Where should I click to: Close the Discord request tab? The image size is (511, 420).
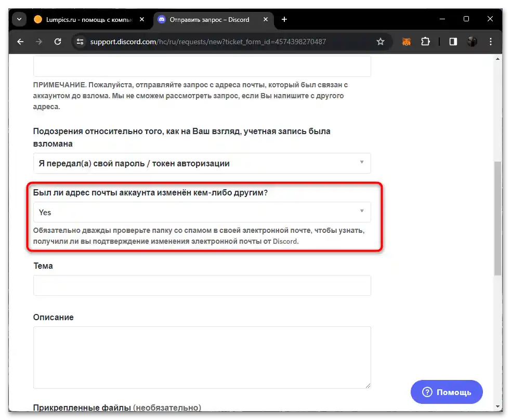[x=266, y=20]
